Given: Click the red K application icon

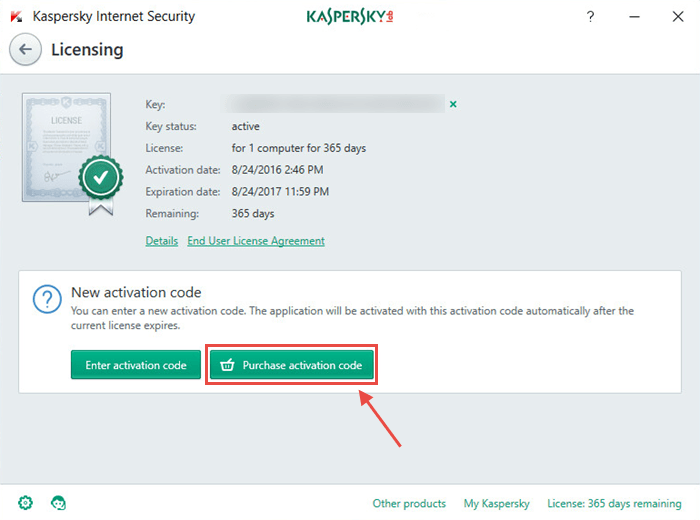Looking at the screenshot, I should pyautogui.click(x=17, y=17).
